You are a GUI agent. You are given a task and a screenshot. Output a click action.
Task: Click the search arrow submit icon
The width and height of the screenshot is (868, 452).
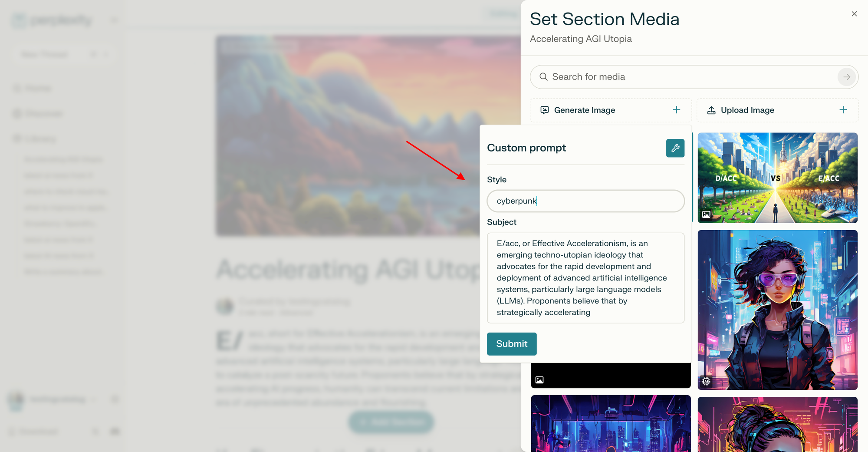pyautogui.click(x=846, y=77)
